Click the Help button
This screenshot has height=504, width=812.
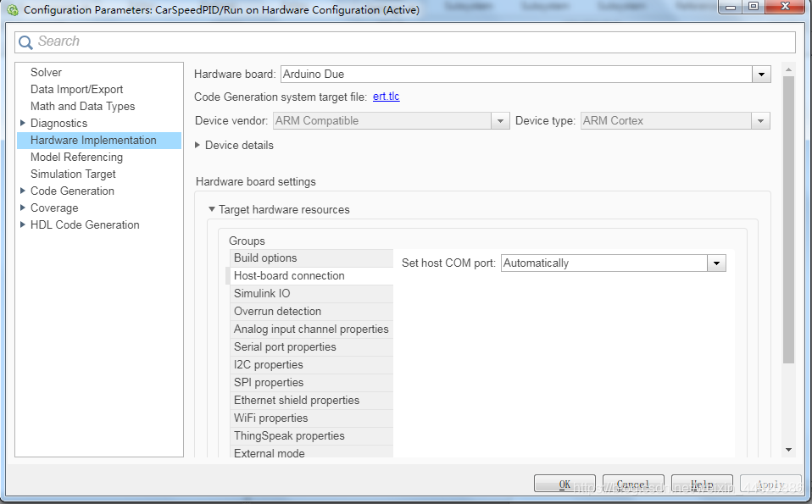(702, 485)
